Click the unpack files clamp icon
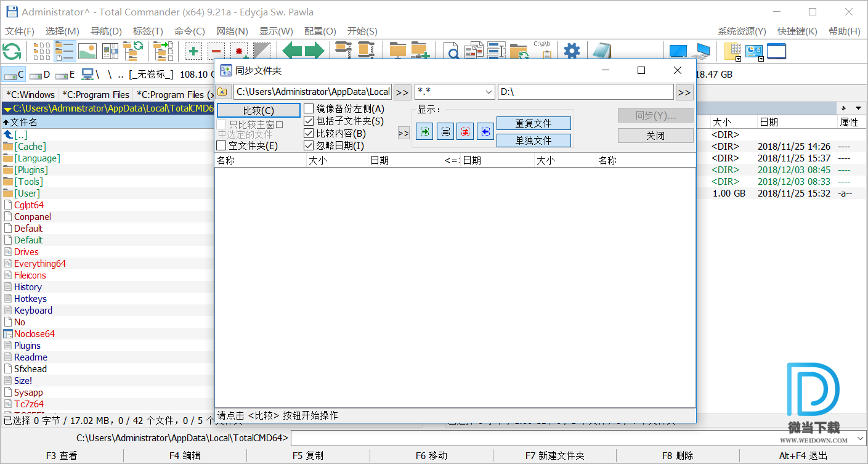 pos(366,51)
